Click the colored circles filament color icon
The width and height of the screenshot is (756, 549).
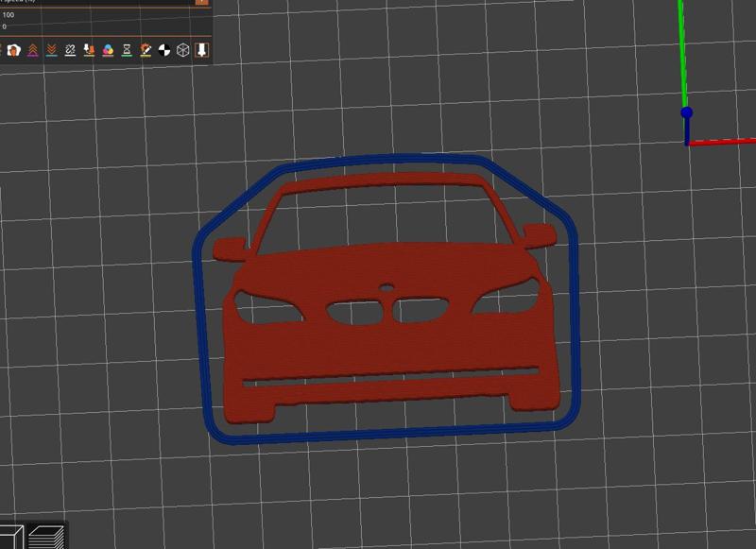pyautogui.click(x=107, y=50)
